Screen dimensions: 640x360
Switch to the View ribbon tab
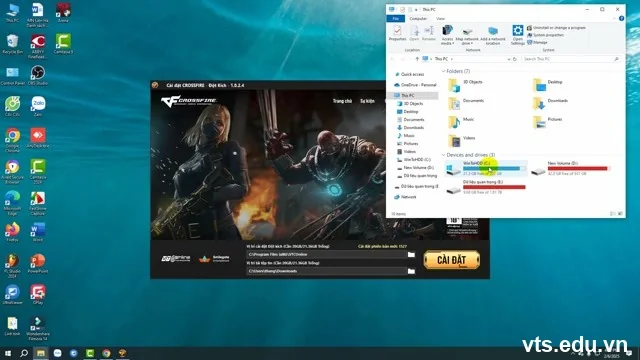point(440,19)
